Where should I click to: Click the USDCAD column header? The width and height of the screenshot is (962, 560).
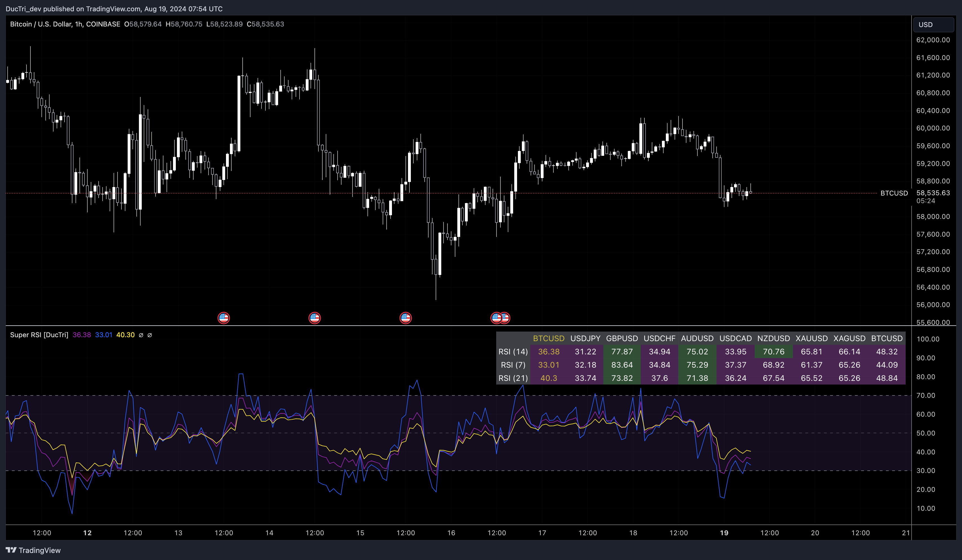pos(735,338)
